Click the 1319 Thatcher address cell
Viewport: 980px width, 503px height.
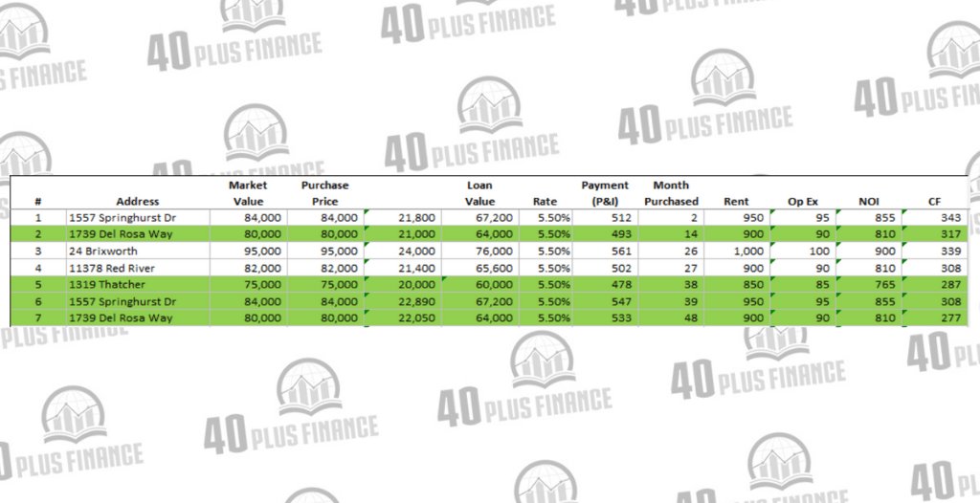click(x=138, y=284)
